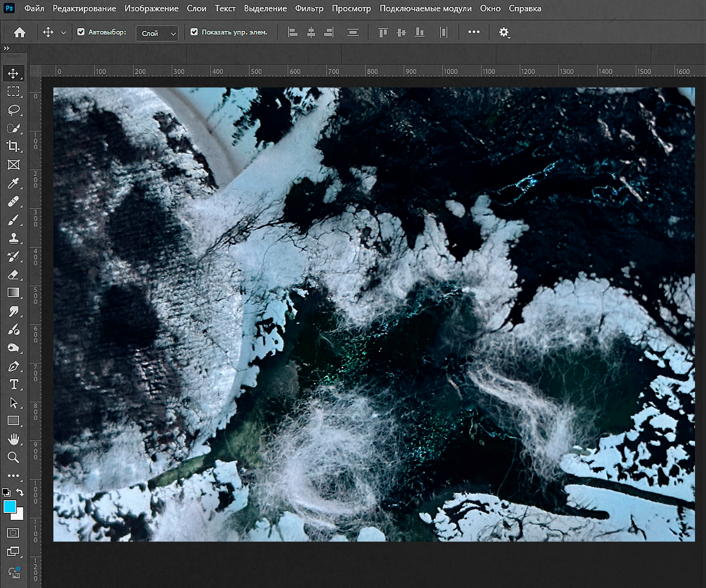Expand the collapsed toolbar with double arrows
Screen dimensions: 706x588
(6, 48)
